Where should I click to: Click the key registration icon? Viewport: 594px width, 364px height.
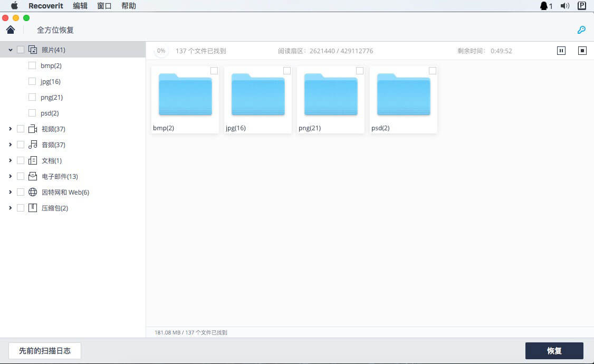pos(581,30)
